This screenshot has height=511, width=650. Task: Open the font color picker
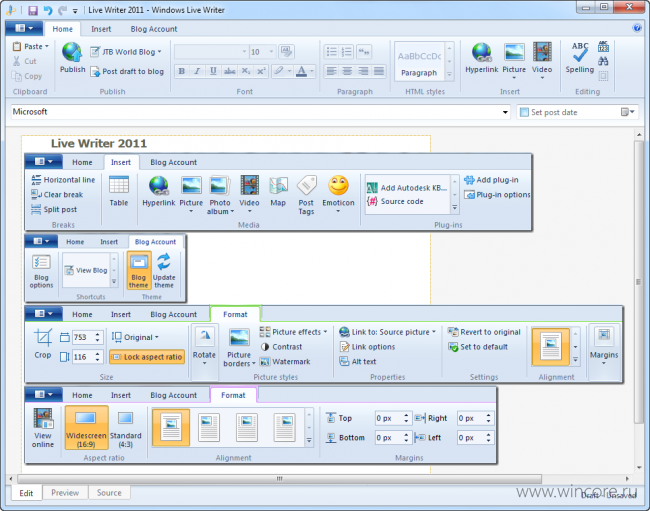click(312, 71)
